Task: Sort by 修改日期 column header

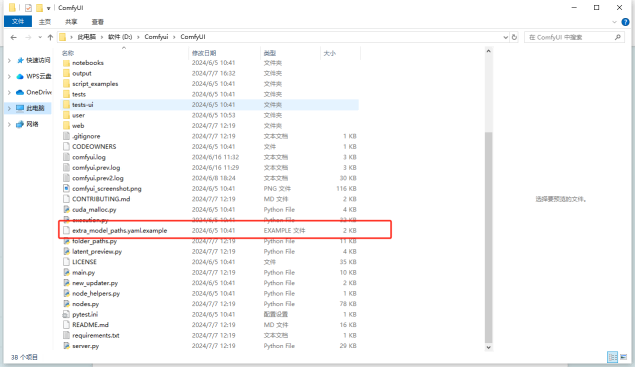Action: 204,53
